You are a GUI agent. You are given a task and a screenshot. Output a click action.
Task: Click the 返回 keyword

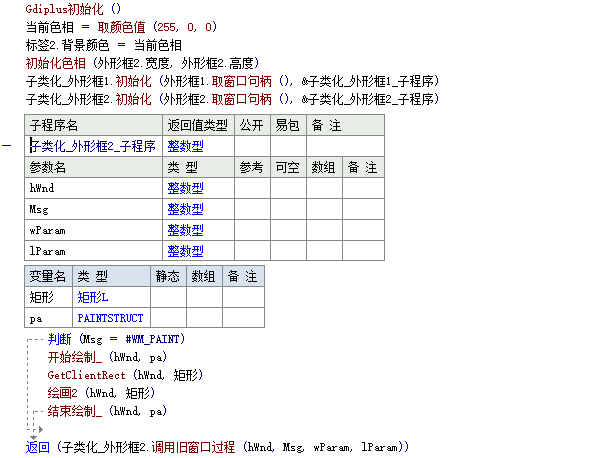click(38, 447)
